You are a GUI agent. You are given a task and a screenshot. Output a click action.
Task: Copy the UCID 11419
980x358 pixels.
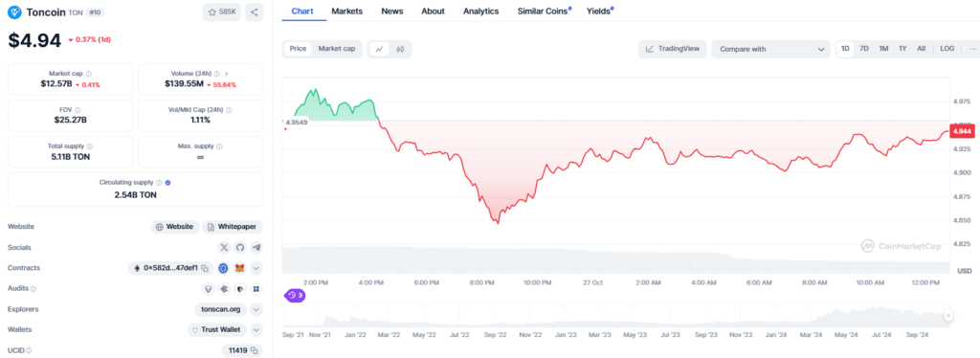click(x=255, y=350)
